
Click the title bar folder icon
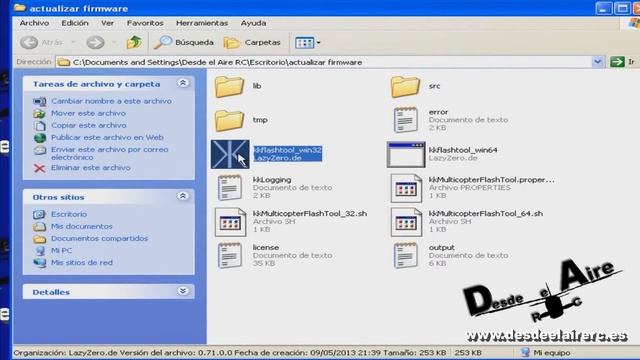pyautogui.click(x=19, y=8)
